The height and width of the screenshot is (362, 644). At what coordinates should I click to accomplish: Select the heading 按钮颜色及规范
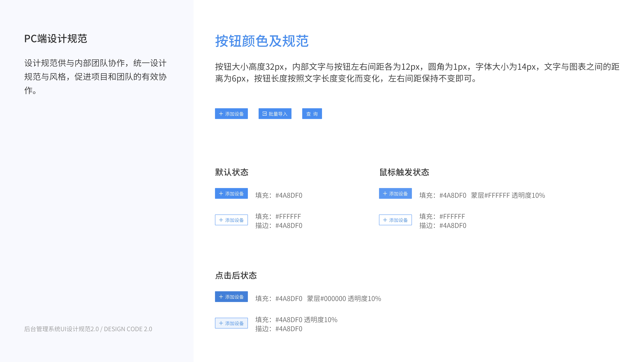coord(262,41)
